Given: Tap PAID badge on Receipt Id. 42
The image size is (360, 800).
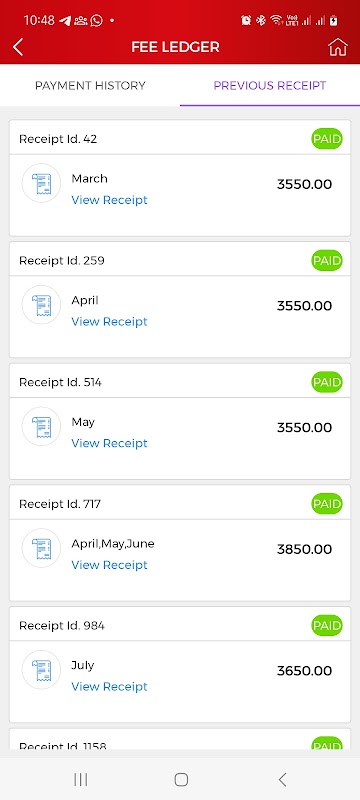Looking at the screenshot, I should pyautogui.click(x=327, y=139).
